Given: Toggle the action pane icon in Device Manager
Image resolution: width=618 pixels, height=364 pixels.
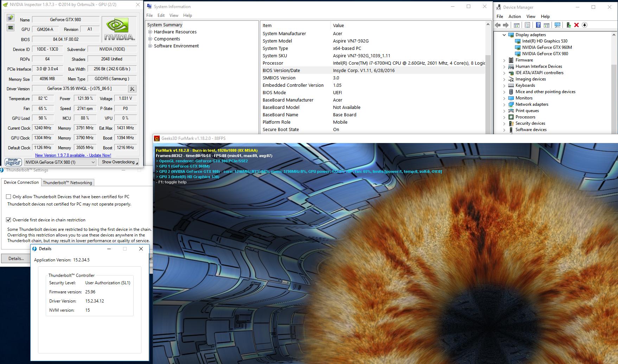Looking at the screenshot, I should coord(546,25).
